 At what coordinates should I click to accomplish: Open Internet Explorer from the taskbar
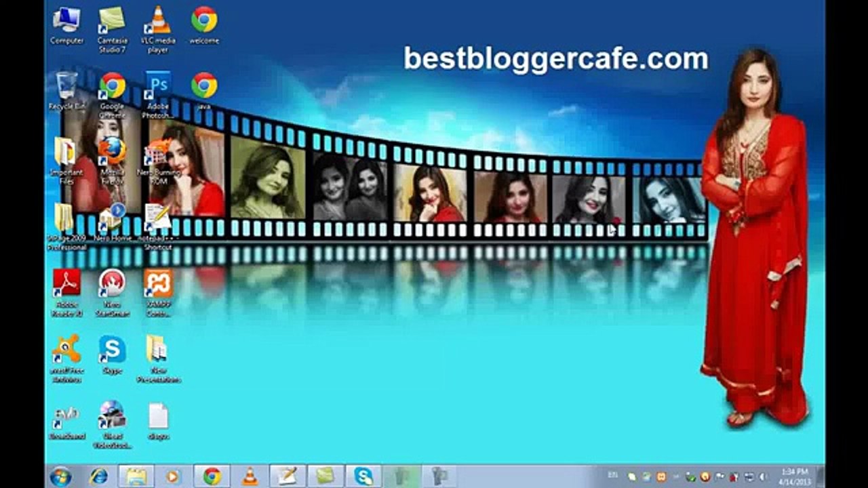(x=98, y=476)
